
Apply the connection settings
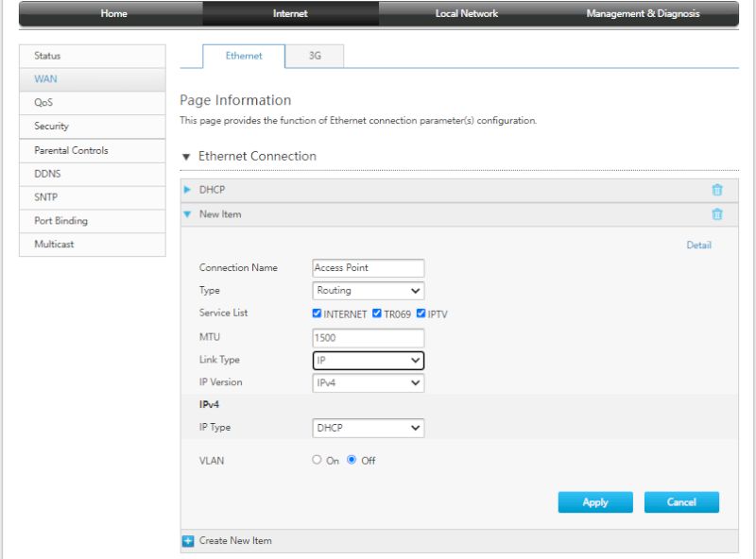click(595, 502)
